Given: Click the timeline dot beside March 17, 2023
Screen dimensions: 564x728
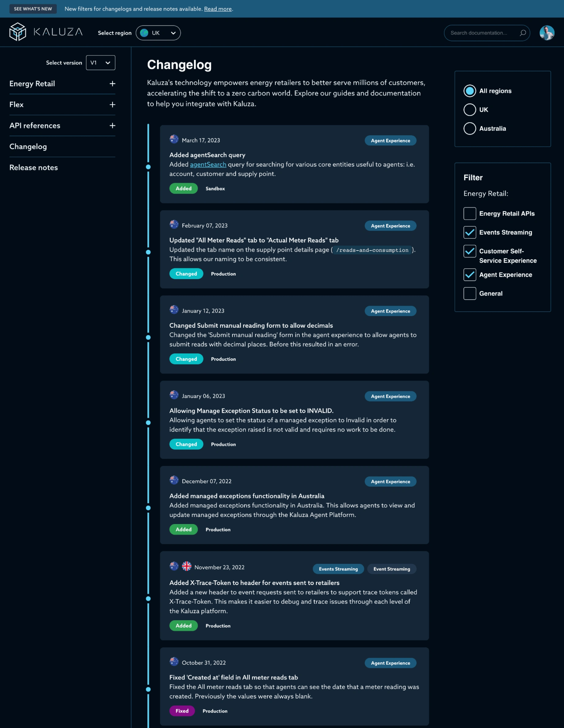Looking at the screenshot, I should pyautogui.click(x=148, y=167).
